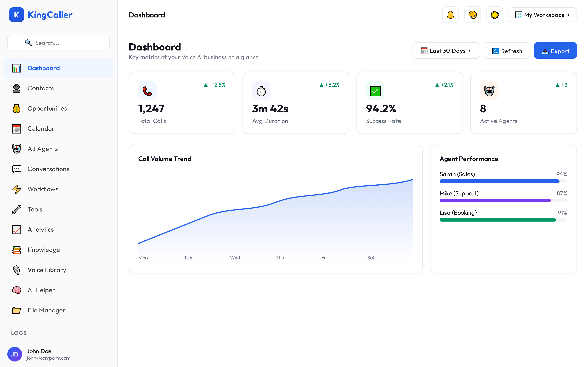Click the palette theme icon in top bar
This screenshot has width=588, height=367.
(x=472, y=14)
